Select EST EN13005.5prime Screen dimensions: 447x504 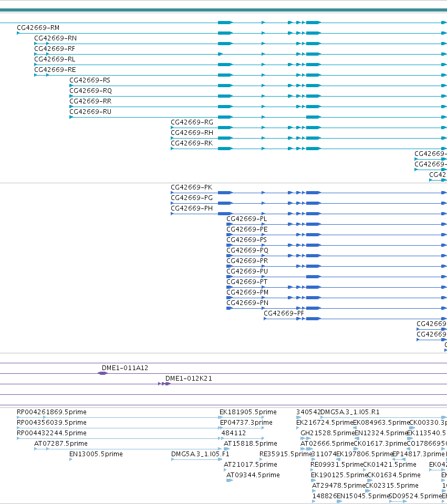96,454
